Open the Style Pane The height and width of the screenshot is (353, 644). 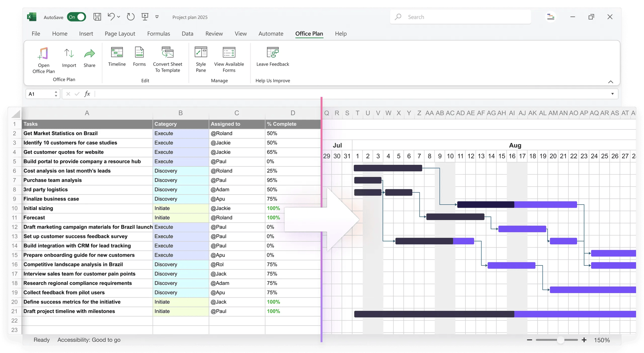(201, 60)
